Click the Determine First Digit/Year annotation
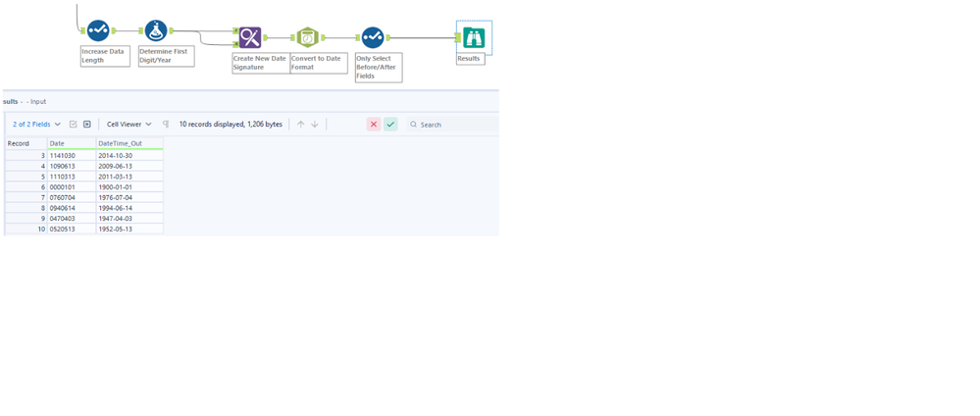 166,56
